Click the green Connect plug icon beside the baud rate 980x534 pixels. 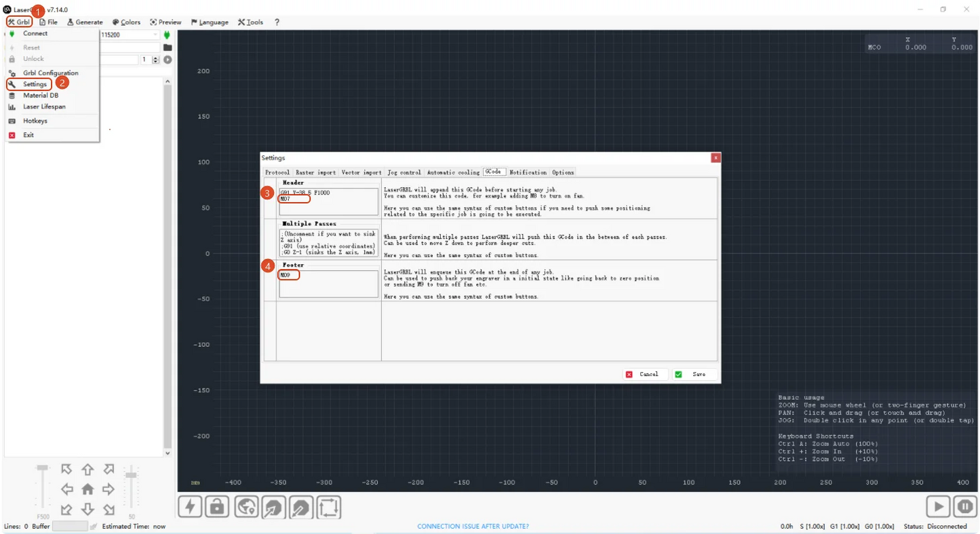coord(167,35)
